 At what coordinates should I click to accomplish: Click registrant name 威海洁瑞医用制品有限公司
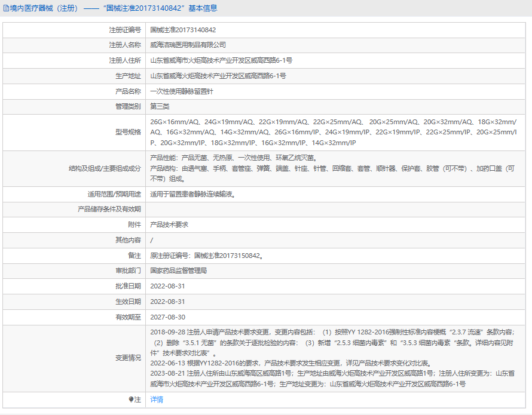coord(188,45)
